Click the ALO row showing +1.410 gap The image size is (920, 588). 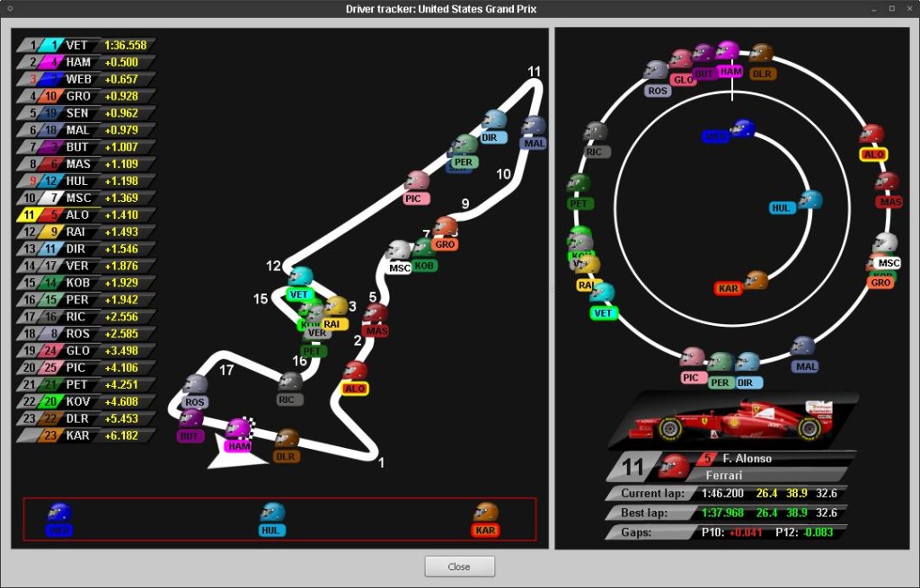click(x=86, y=215)
